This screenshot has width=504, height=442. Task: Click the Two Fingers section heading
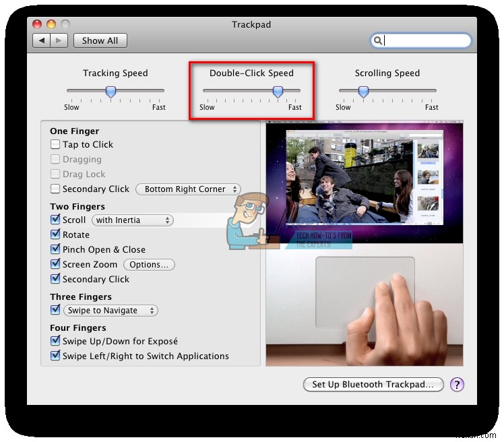click(77, 206)
